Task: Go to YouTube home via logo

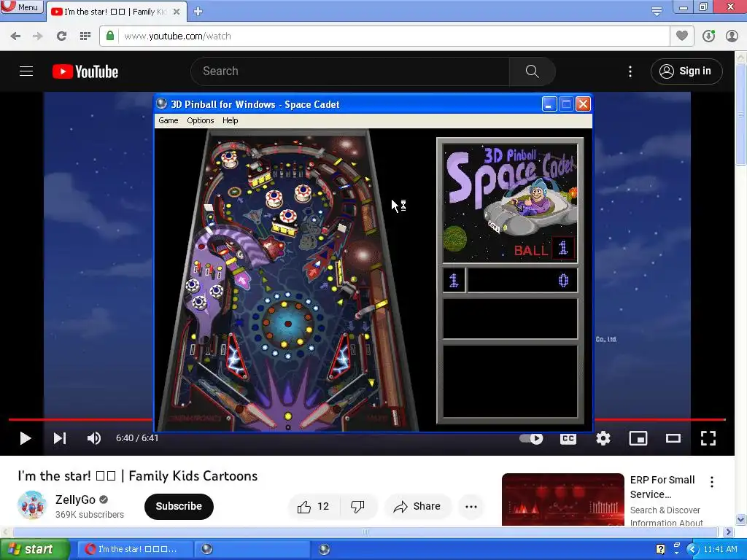Action: [x=85, y=71]
